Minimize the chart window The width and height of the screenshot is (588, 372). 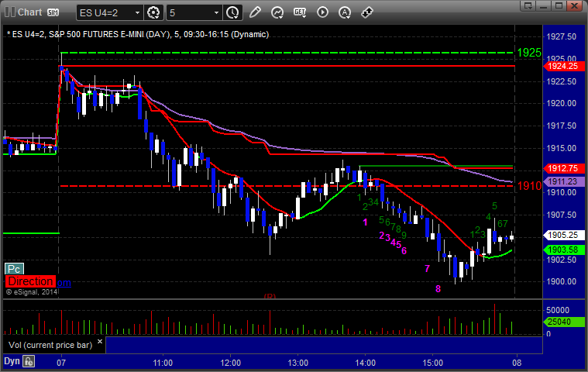coord(544,5)
